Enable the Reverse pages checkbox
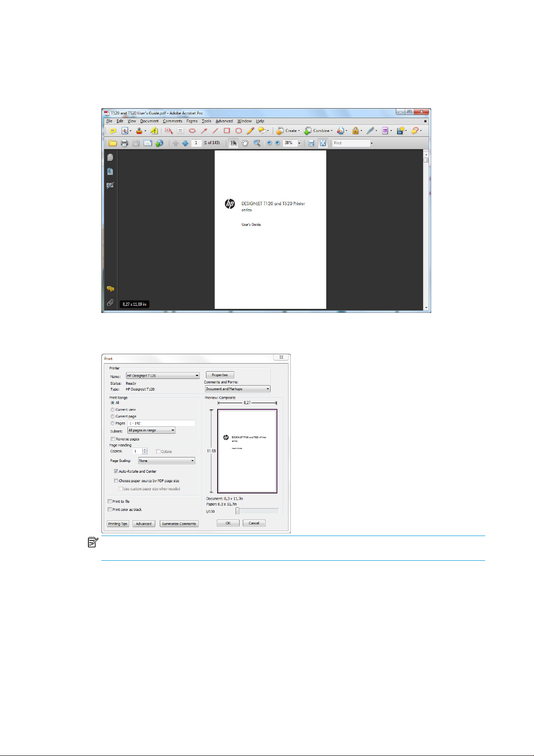This screenshot has width=534, height=756. 113,439
